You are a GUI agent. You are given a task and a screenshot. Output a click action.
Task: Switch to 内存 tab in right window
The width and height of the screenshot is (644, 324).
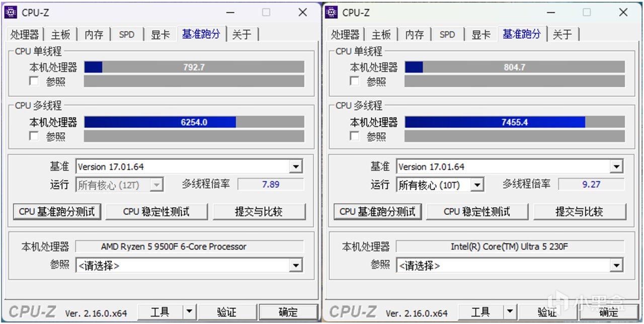[415, 35]
